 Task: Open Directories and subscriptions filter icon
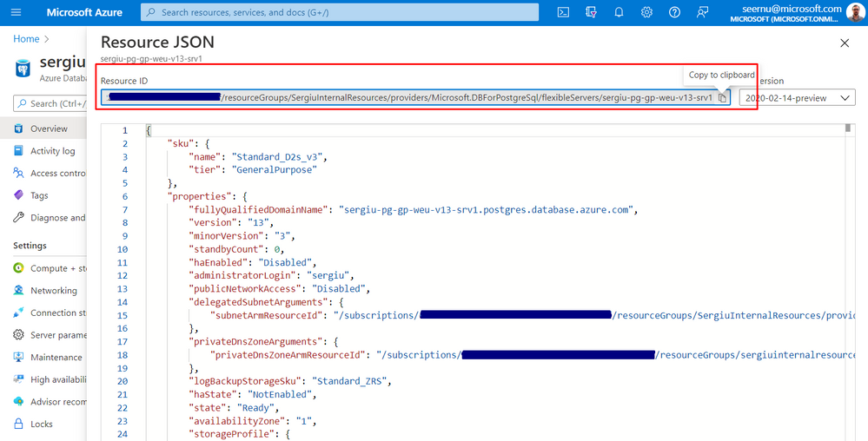point(591,12)
